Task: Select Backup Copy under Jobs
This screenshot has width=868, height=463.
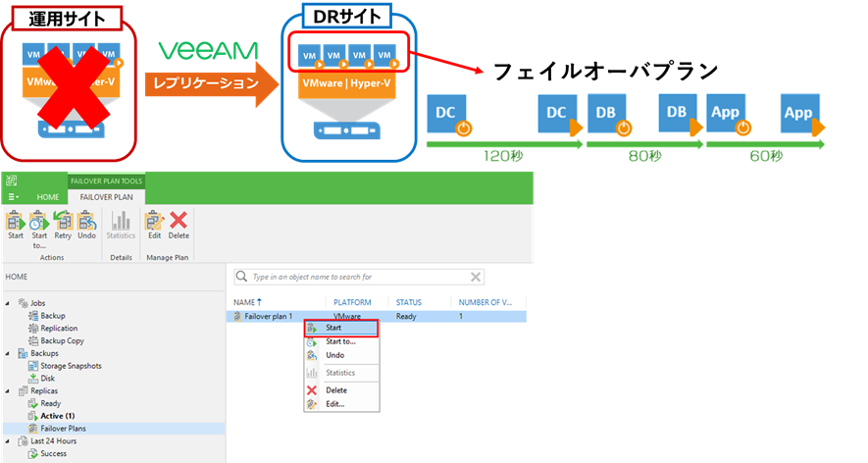Action: tap(62, 341)
